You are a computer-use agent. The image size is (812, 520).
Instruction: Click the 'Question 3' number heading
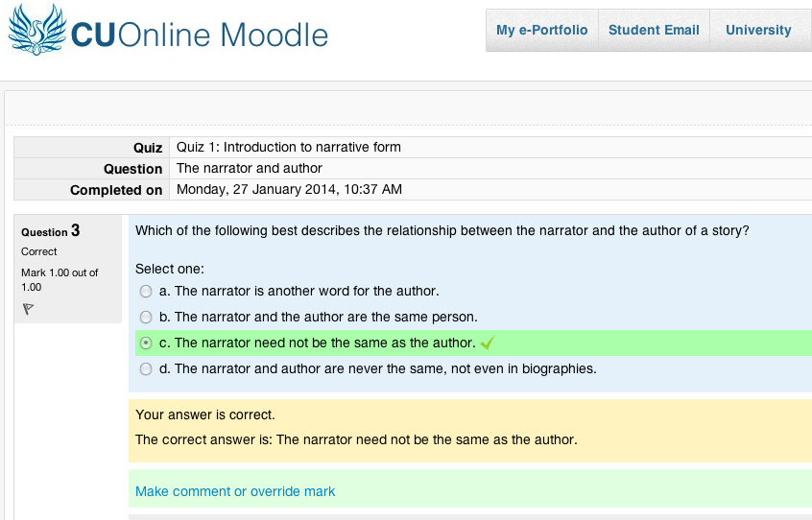51,231
